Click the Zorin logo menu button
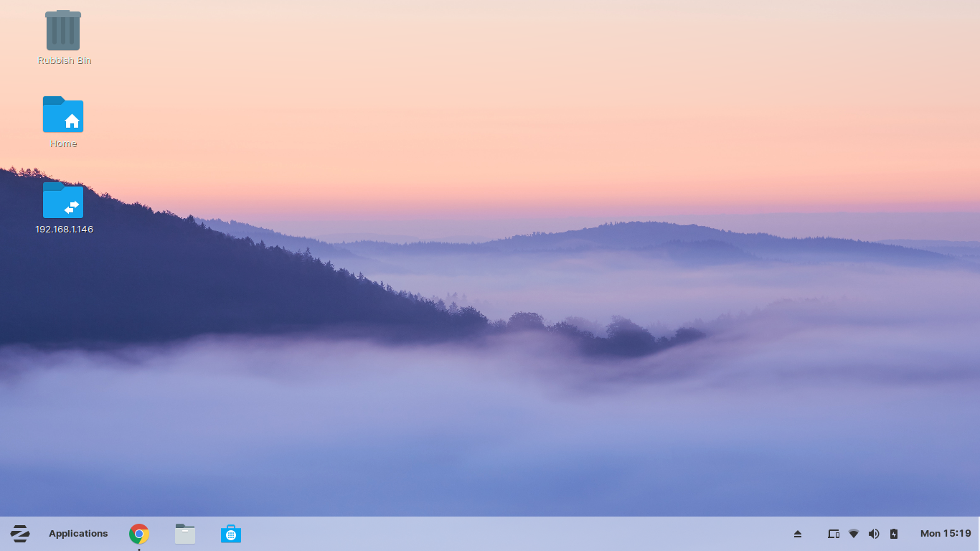 pyautogui.click(x=20, y=534)
